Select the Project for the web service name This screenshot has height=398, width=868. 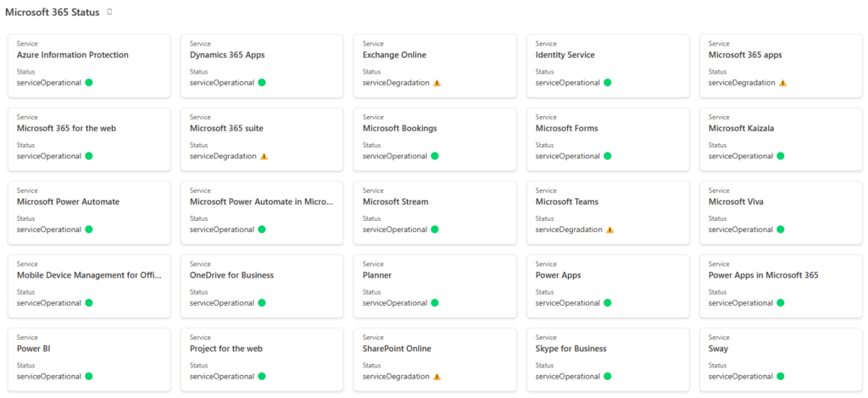(x=225, y=349)
